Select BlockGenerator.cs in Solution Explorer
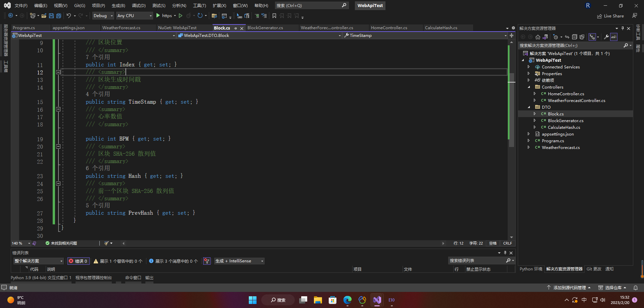 565,121
